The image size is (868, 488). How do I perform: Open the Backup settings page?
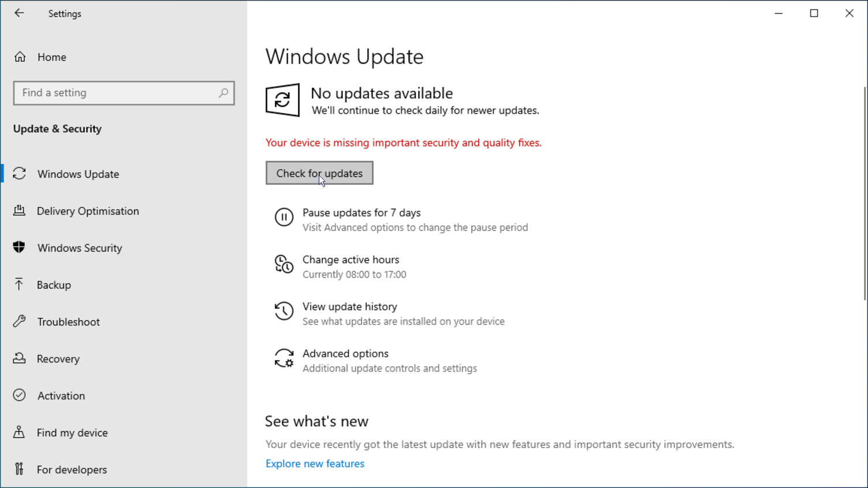54,285
